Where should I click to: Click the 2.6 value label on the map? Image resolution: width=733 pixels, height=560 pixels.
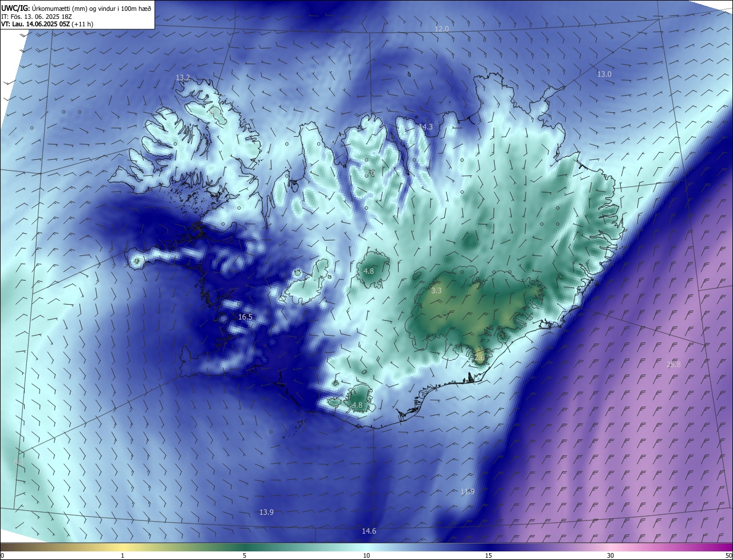(x=479, y=358)
